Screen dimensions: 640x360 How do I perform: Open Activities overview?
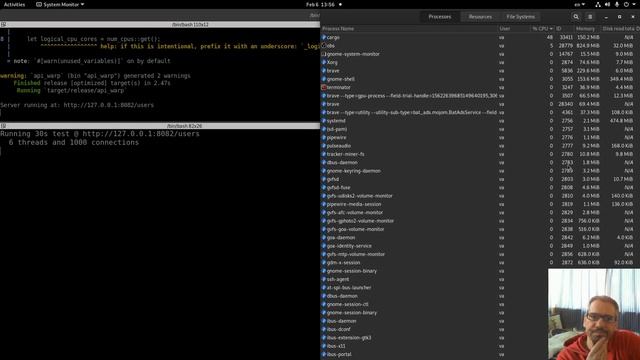[x=14, y=4]
